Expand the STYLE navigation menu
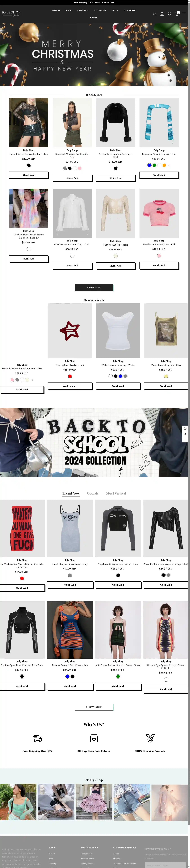This screenshot has width=190, height=868. point(115,10)
